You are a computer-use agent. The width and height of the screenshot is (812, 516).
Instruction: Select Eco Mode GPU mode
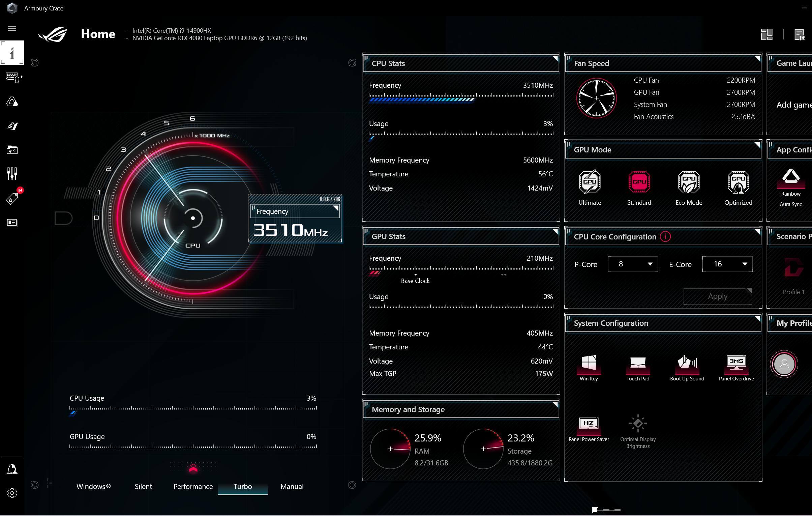click(x=689, y=182)
